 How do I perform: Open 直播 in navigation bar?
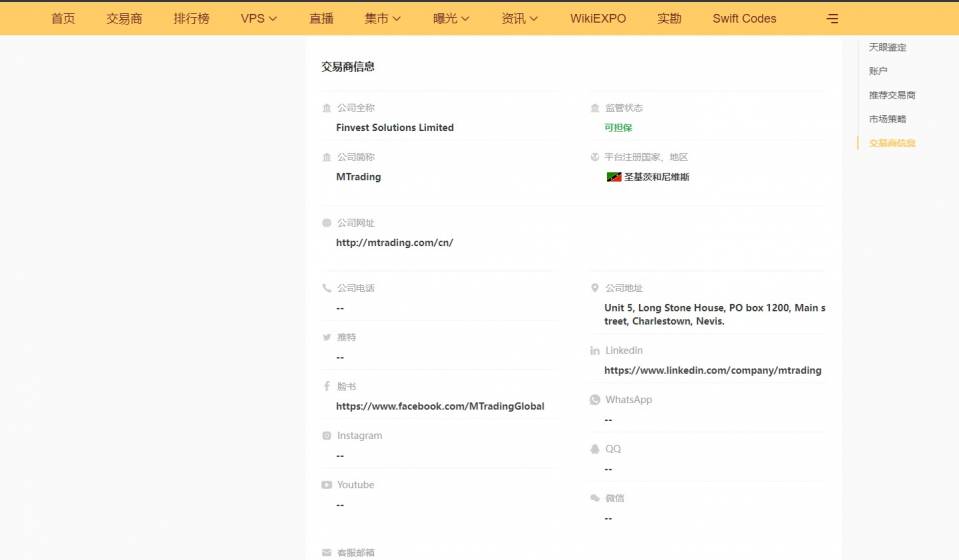click(x=321, y=18)
